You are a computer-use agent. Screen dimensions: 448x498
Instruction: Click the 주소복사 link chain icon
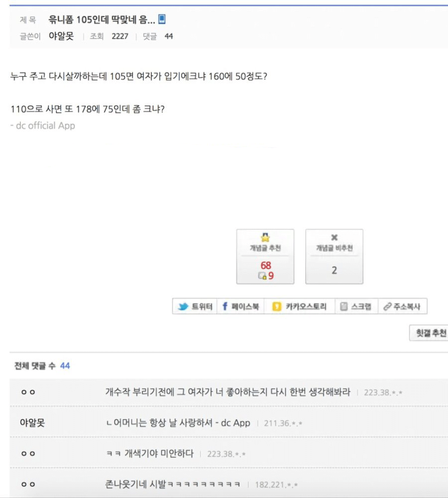click(387, 306)
